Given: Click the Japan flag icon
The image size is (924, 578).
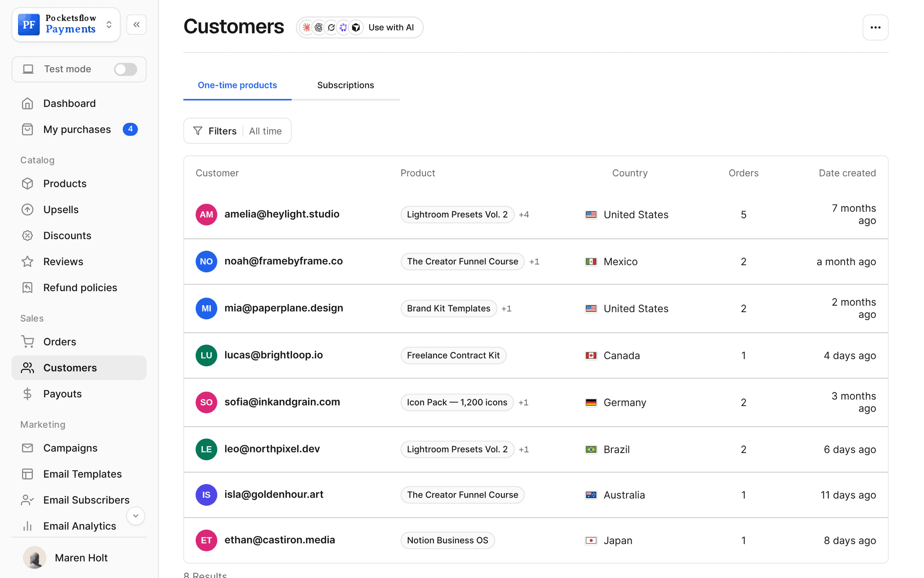Looking at the screenshot, I should [591, 541].
